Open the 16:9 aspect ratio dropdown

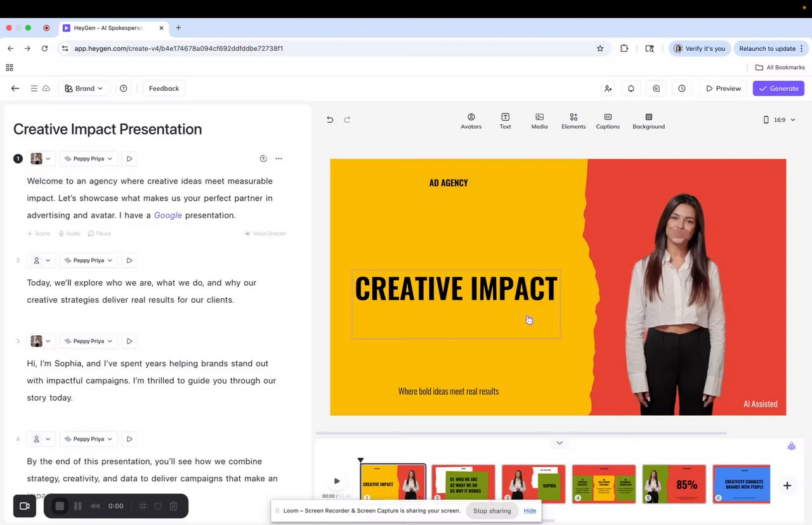point(779,119)
